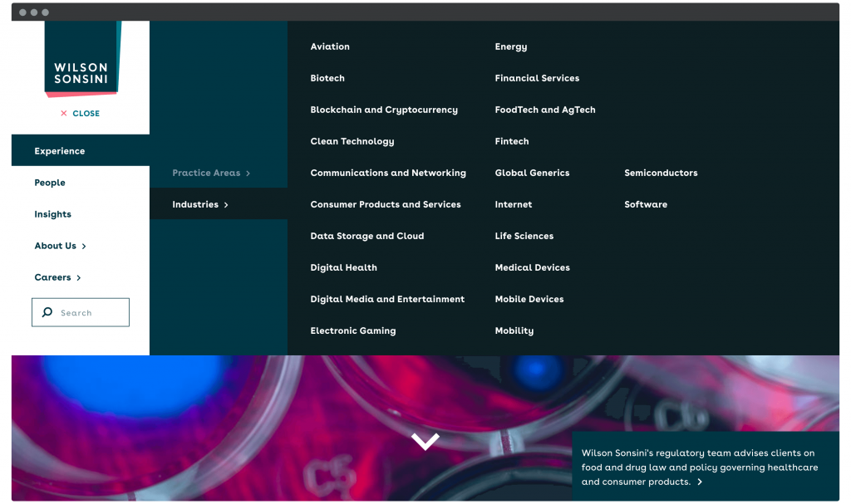Expand the Industries submenu arrow

pyautogui.click(x=226, y=205)
